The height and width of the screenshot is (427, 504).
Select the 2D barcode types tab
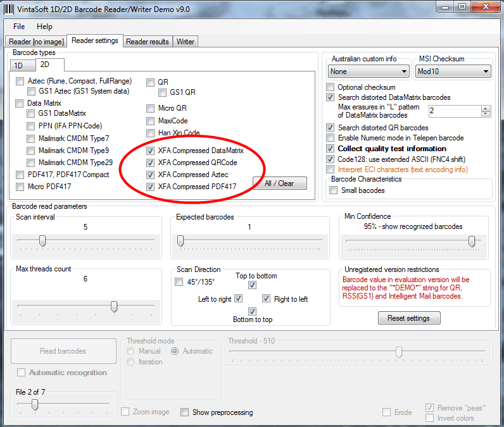[x=50, y=65]
